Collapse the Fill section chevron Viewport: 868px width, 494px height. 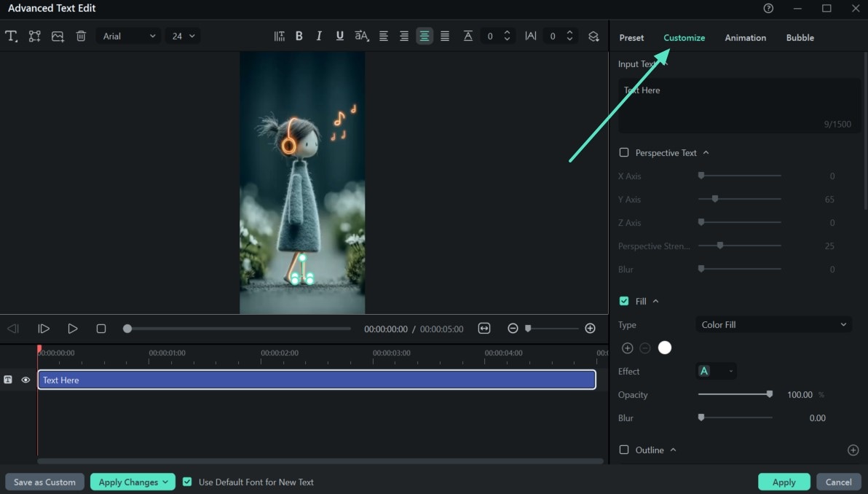[656, 301]
